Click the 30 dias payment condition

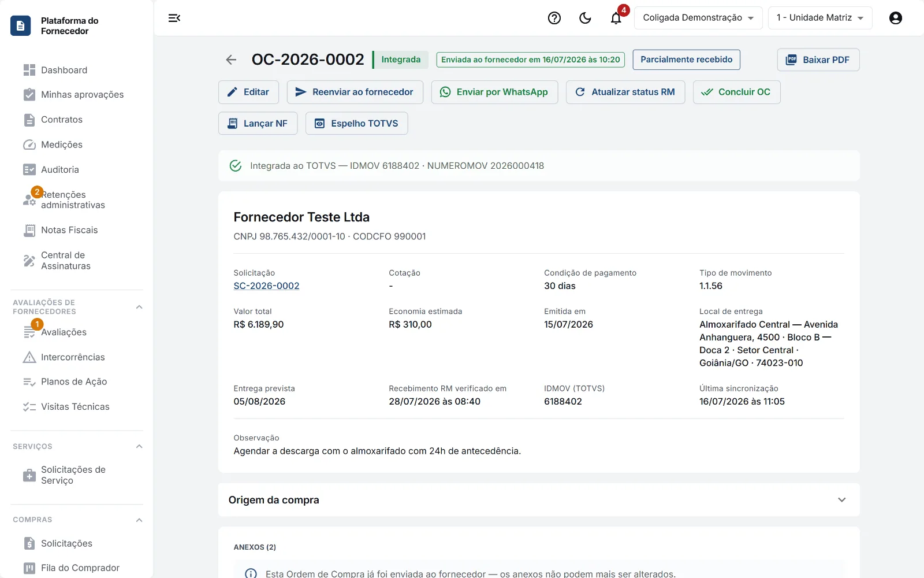point(560,286)
